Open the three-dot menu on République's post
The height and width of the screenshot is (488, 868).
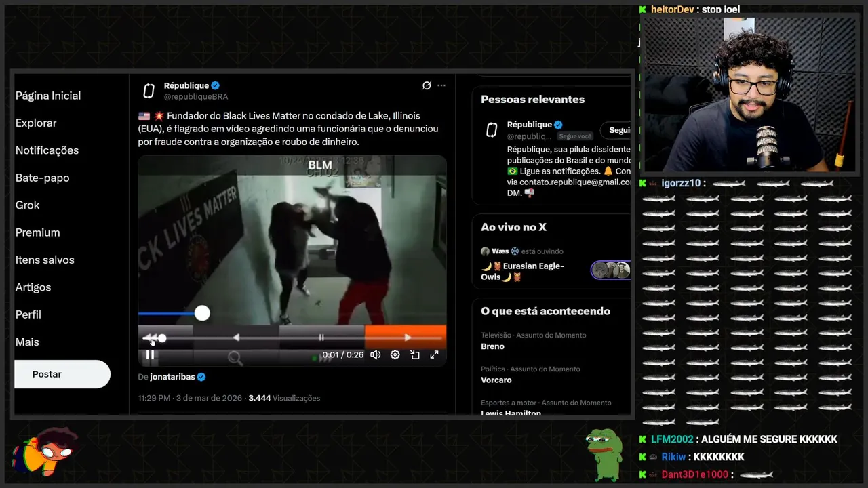coord(441,85)
